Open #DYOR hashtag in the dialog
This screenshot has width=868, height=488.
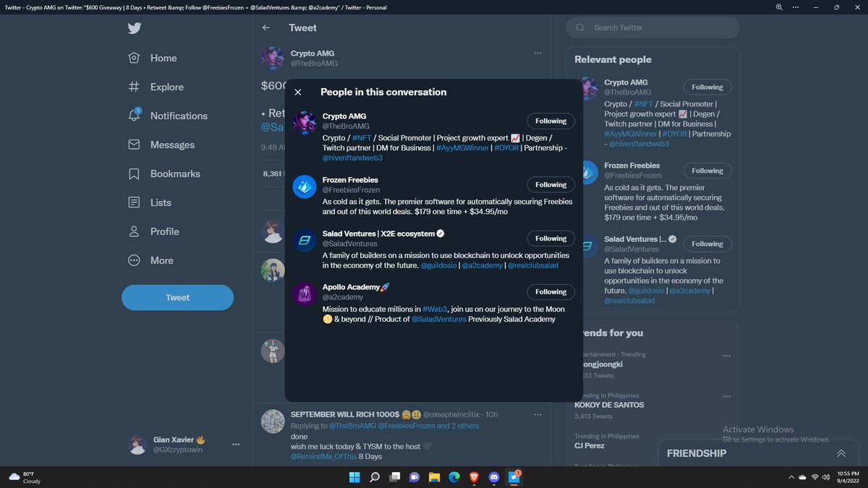click(506, 147)
